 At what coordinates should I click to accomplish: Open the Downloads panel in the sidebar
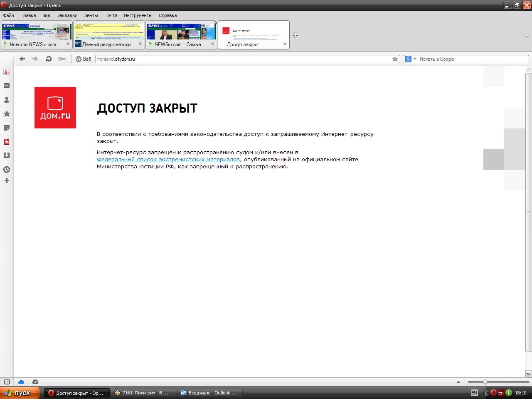[7, 155]
